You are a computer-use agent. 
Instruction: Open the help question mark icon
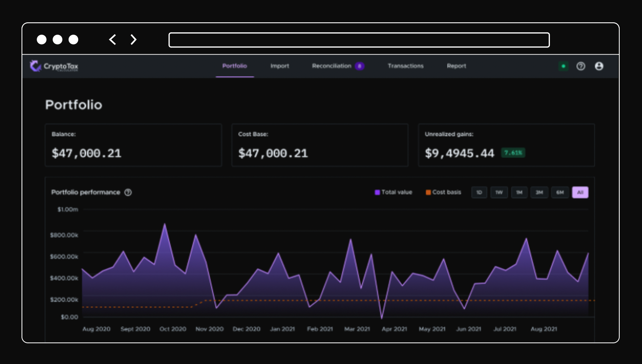581,66
